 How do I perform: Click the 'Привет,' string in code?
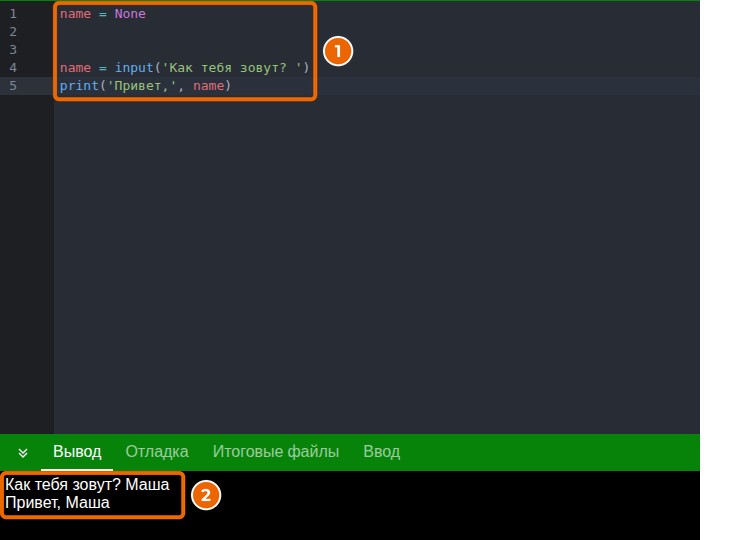click(142, 85)
